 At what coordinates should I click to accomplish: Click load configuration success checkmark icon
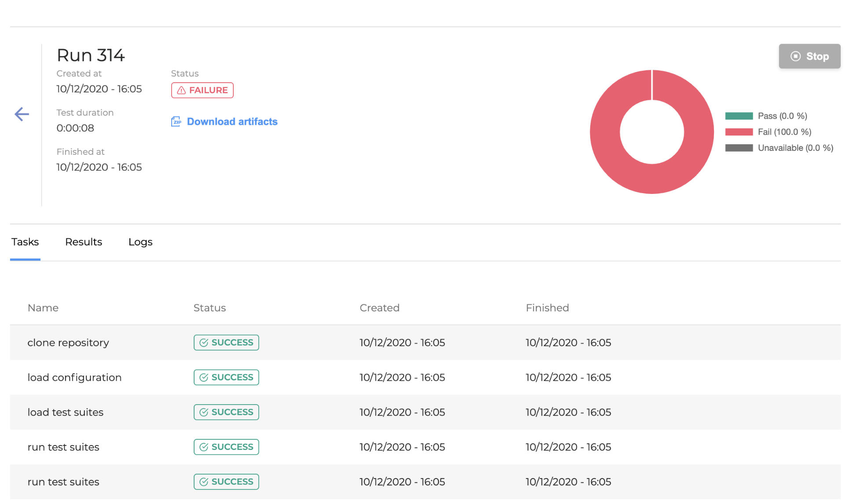pyautogui.click(x=204, y=377)
